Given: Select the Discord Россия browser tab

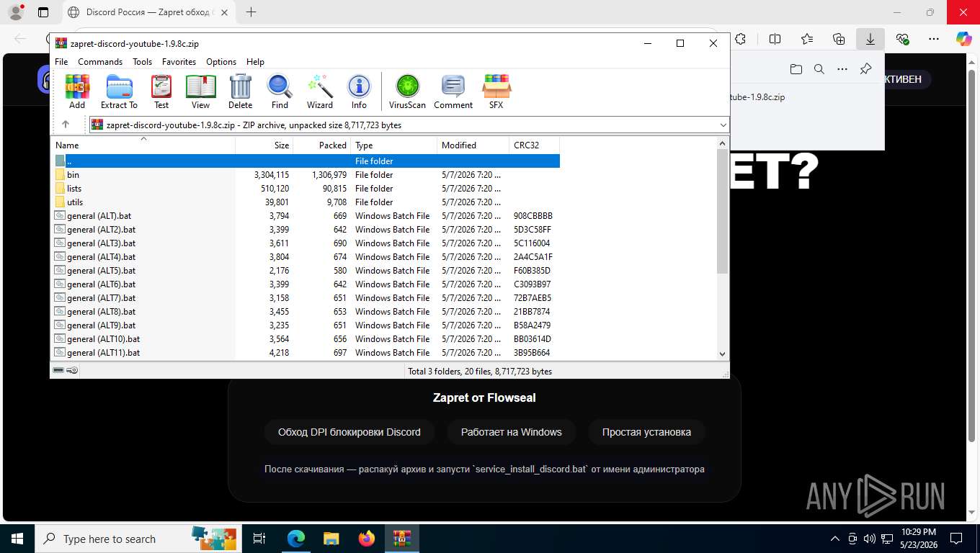Looking at the screenshot, I should [x=149, y=12].
